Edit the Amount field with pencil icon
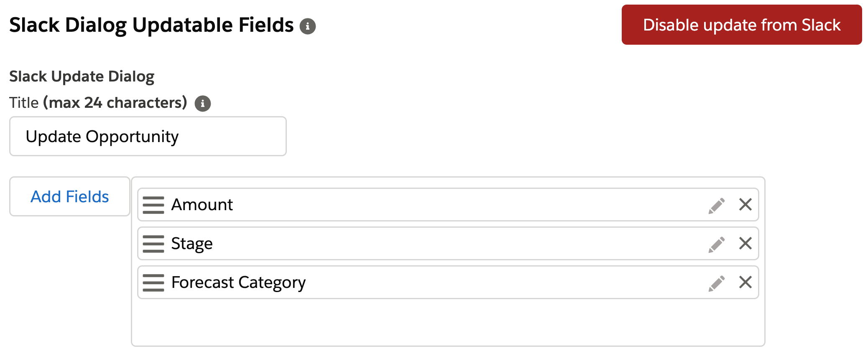 (x=716, y=205)
